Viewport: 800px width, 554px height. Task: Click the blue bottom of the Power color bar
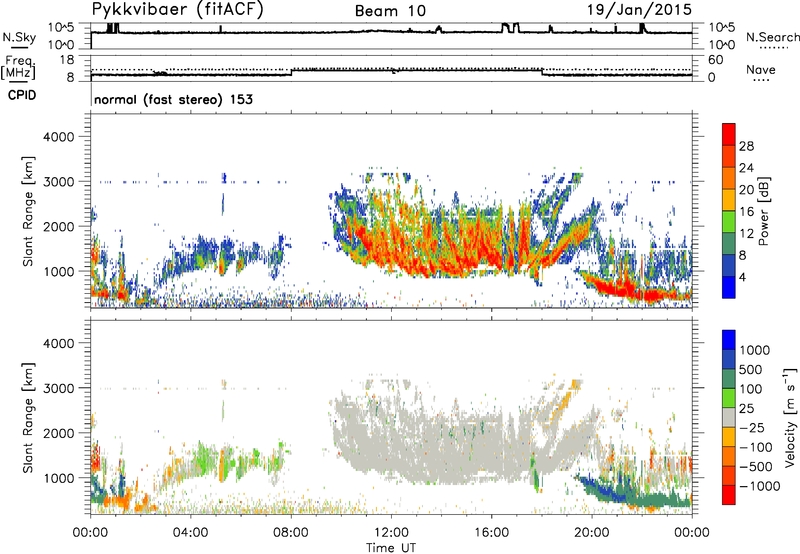[x=729, y=288]
